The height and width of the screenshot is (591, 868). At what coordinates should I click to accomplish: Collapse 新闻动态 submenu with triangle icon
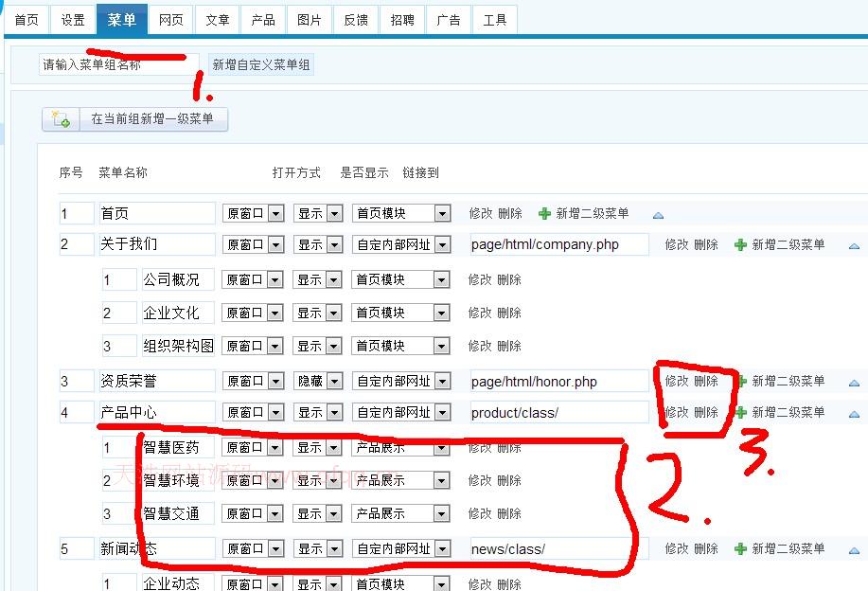(x=854, y=551)
